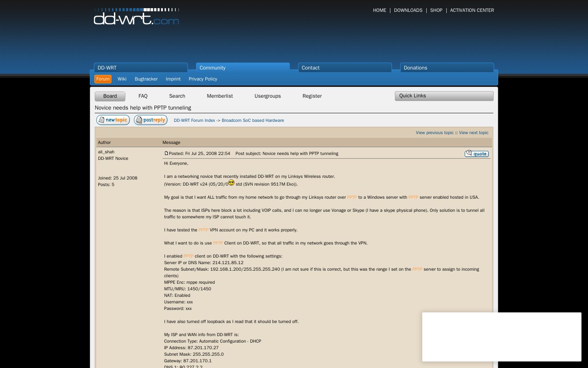This screenshot has width=588, height=368.
Task: Open the DOWNLOADS link
Action: tap(408, 10)
